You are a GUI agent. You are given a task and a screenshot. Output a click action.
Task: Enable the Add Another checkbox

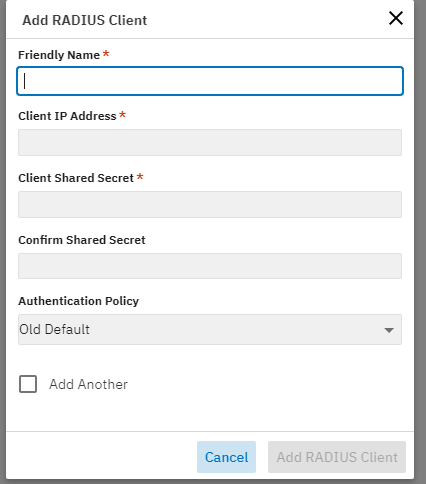pos(28,384)
